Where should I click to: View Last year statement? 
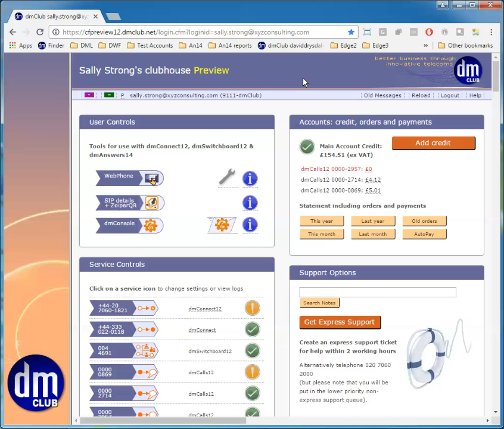[372, 221]
